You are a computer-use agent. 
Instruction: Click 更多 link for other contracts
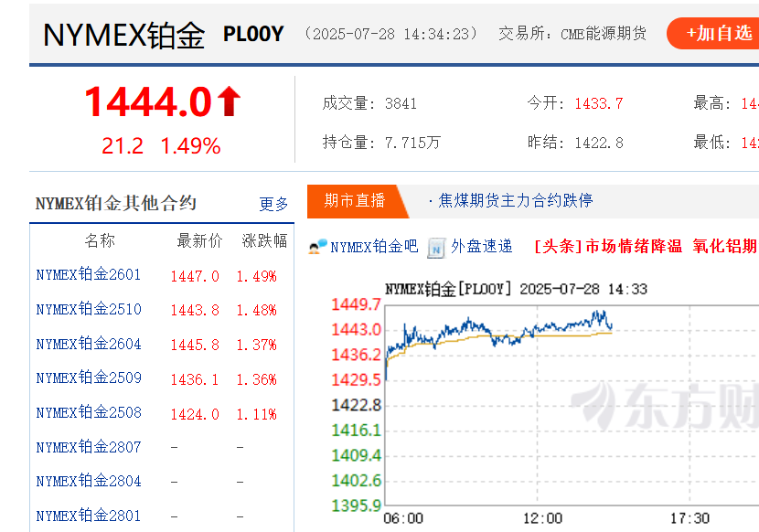point(274,204)
